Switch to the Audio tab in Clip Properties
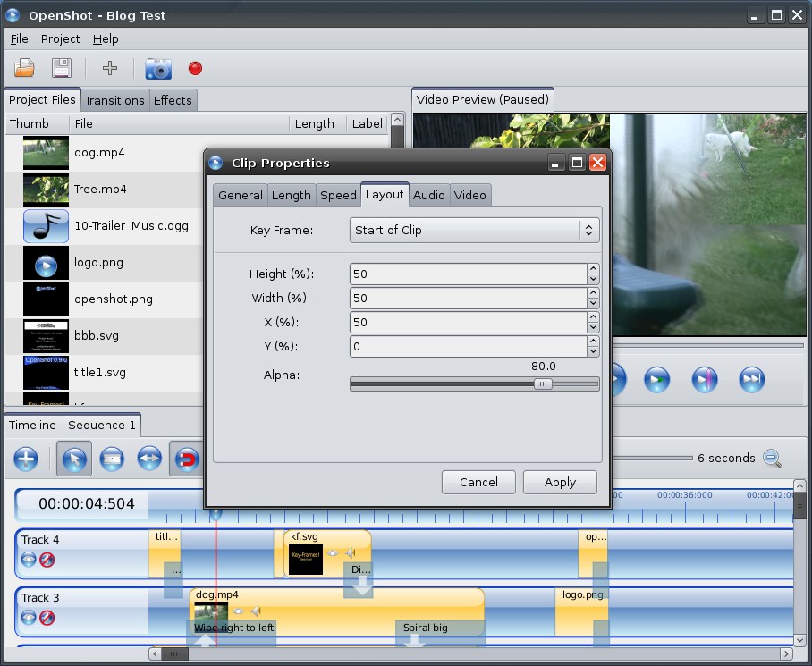812x666 pixels. pyautogui.click(x=429, y=195)
